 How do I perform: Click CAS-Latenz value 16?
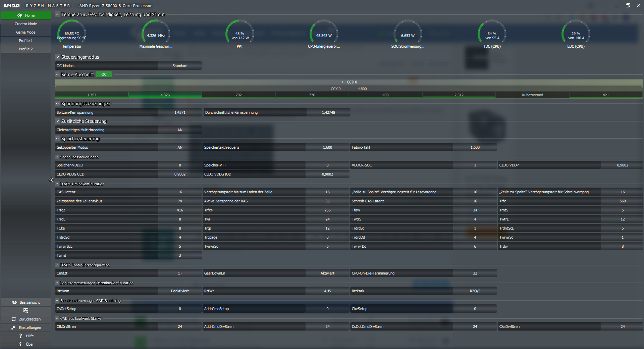[x=180, y=192]
